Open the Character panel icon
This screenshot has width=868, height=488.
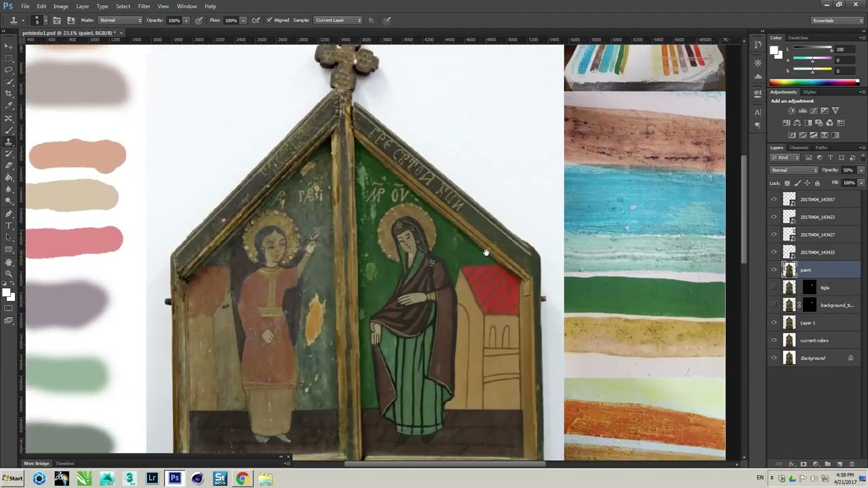tap(757, 113)
